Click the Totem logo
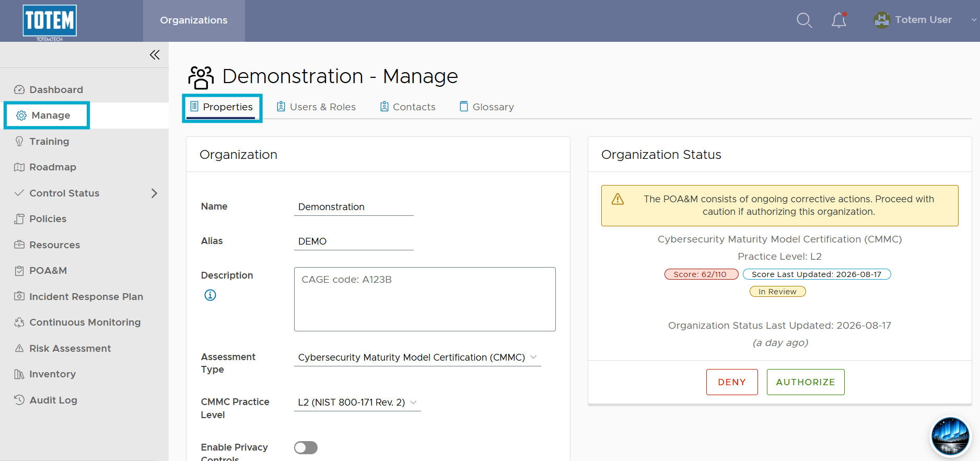This screenshot has width=980, height=461. tap(50, 22)
